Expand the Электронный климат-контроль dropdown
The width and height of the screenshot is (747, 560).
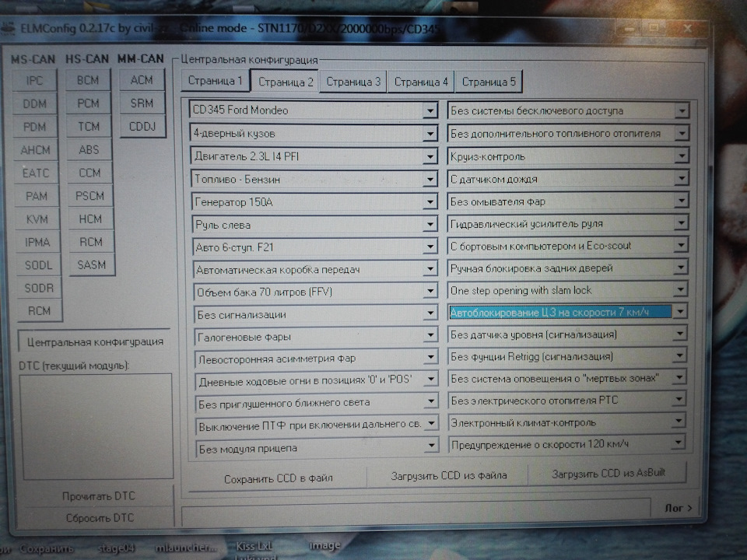(679, 422)
